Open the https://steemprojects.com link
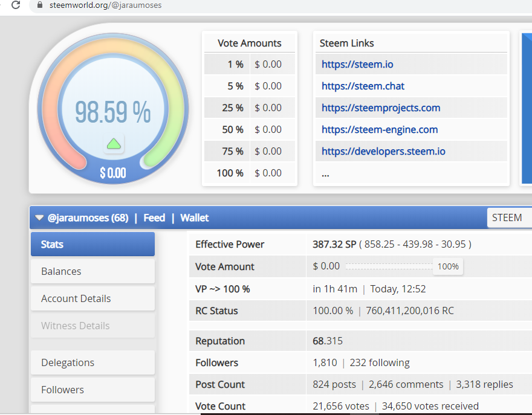The width and height of the screenshot is (532, 415). point(381,108)
